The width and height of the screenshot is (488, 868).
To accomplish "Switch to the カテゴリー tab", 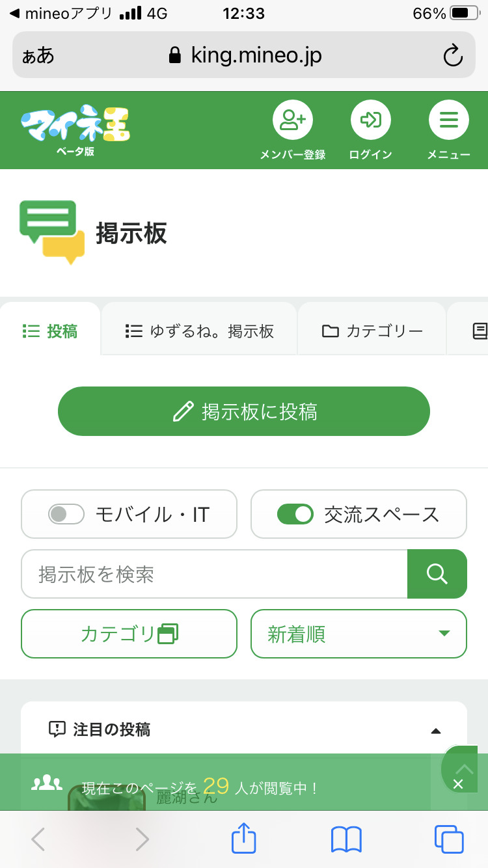I will 372,331.
